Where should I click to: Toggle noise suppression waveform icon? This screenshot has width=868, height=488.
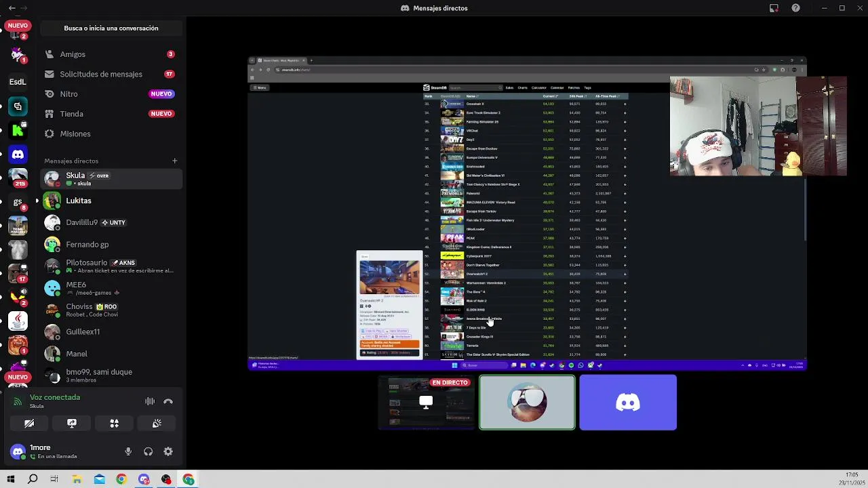point(149,401)
